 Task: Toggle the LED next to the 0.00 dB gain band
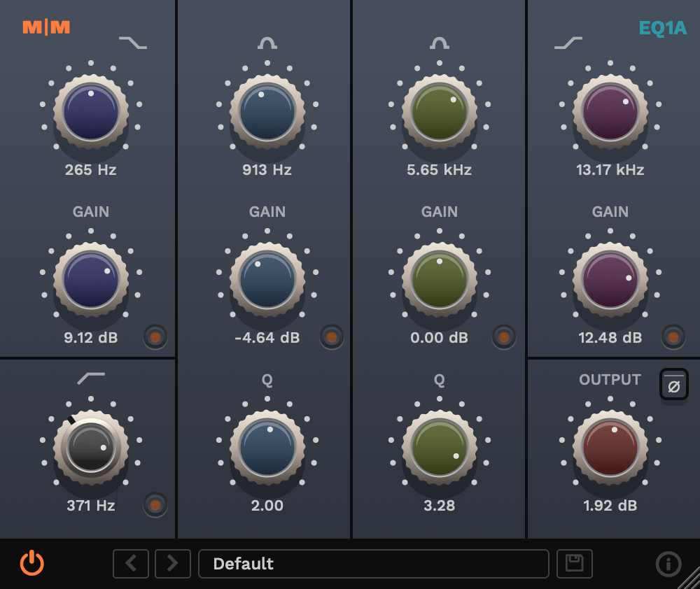coord(503,338)
